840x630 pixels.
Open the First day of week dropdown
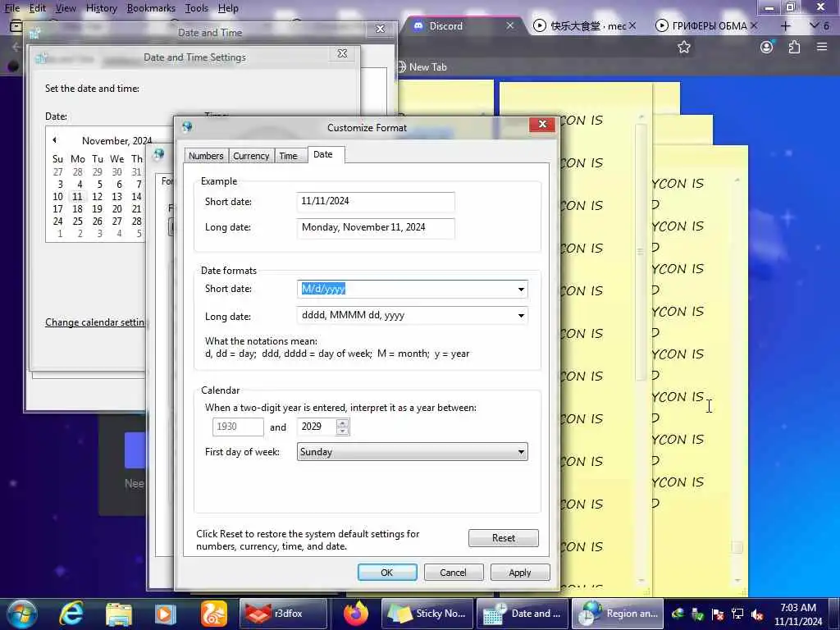[521, 452]
